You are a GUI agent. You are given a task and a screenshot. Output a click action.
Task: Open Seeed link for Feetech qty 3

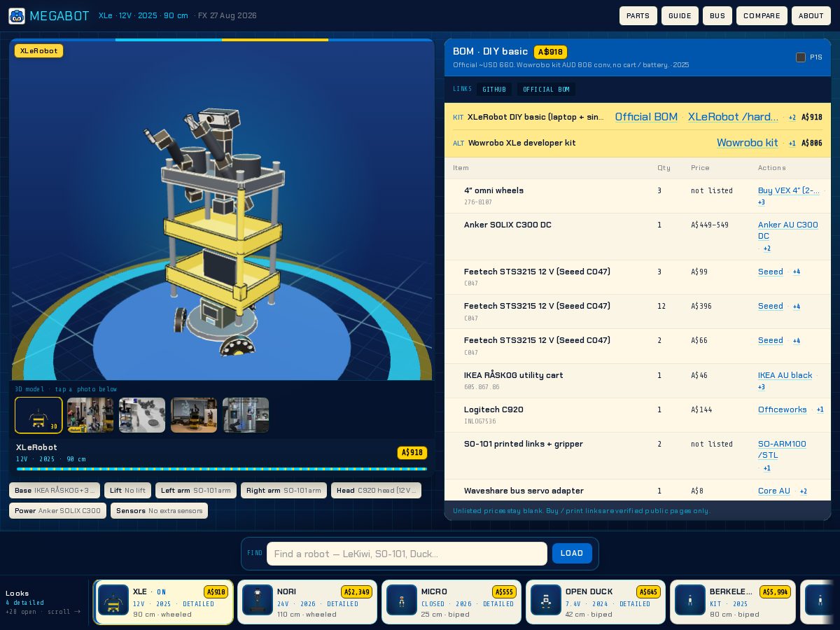pos(771,272)
